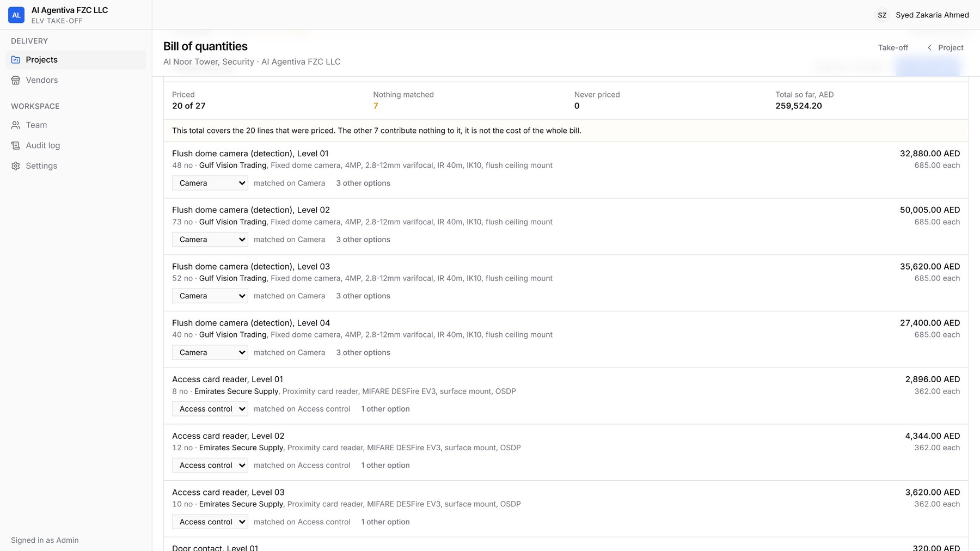Click the 32,880.00 AED line total
The image size is (980, 551).
pos(930,154)
